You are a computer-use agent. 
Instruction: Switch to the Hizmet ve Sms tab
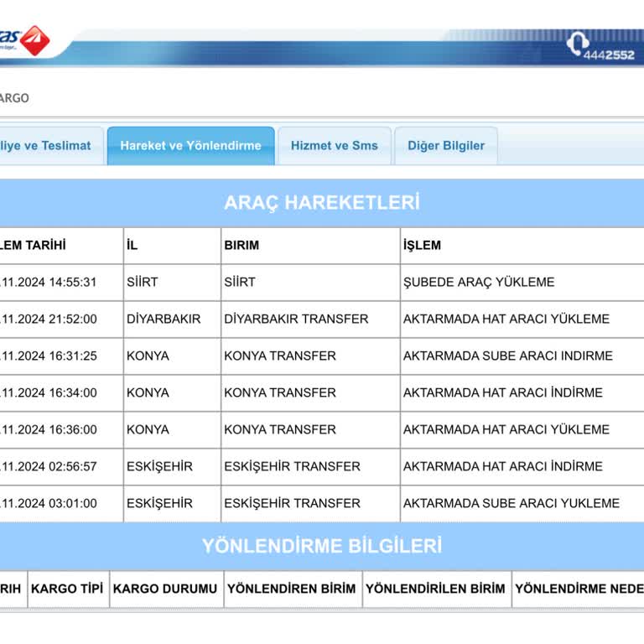(335, 146)
